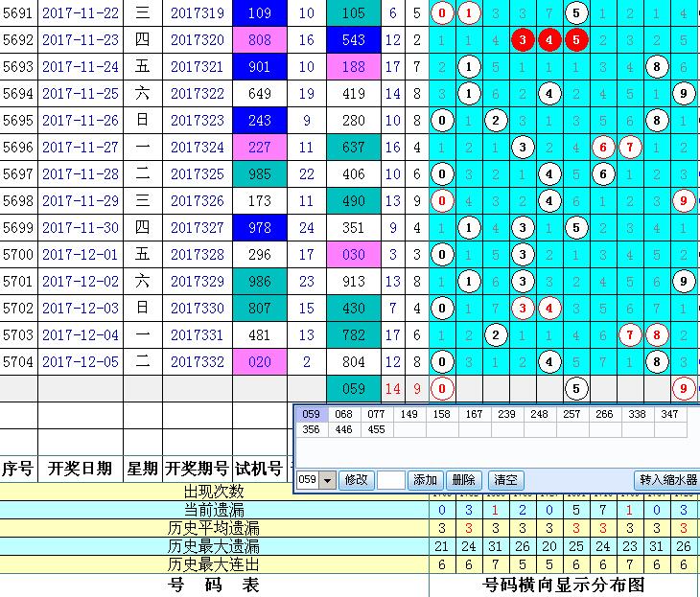Click circled 2 in row 5703
Screen dimensions: 700x597
tap(495, 335)
